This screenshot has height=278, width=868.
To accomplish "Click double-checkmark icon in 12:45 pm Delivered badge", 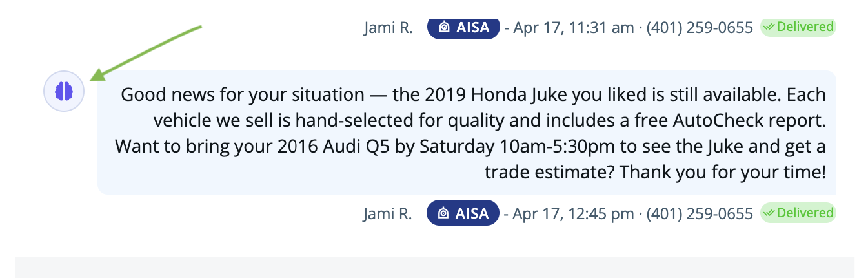I will pos(770,212).
